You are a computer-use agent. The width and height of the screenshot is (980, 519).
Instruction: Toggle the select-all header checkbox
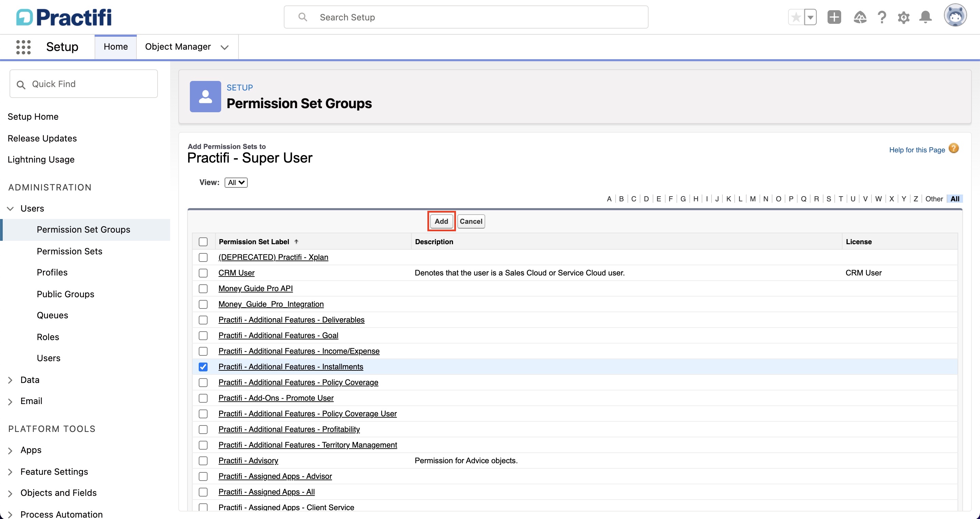pyautogui.click(x=203, y=242)
